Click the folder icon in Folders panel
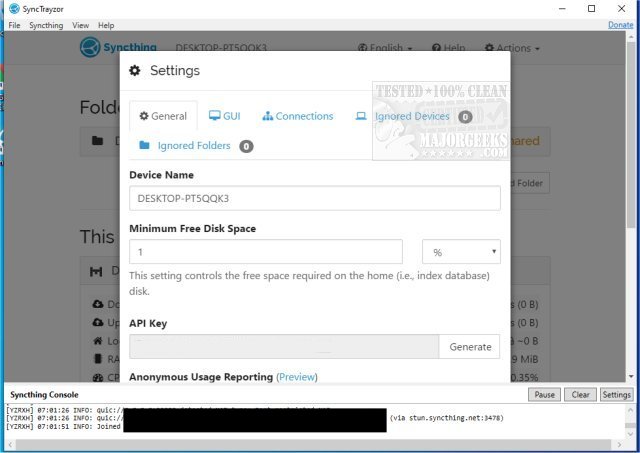This screenshot has height=453, width=640. (x=98, y=141)
